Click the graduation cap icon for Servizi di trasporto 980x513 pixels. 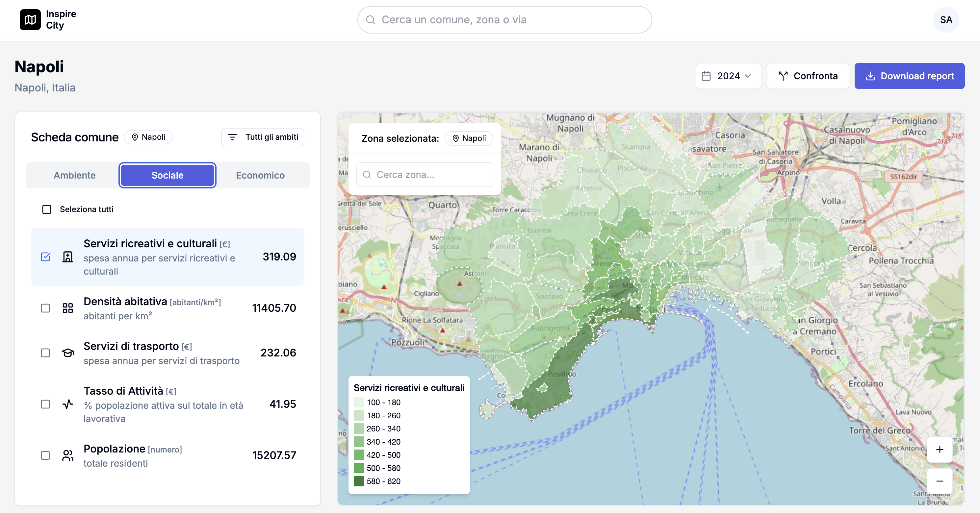[68, 353]
